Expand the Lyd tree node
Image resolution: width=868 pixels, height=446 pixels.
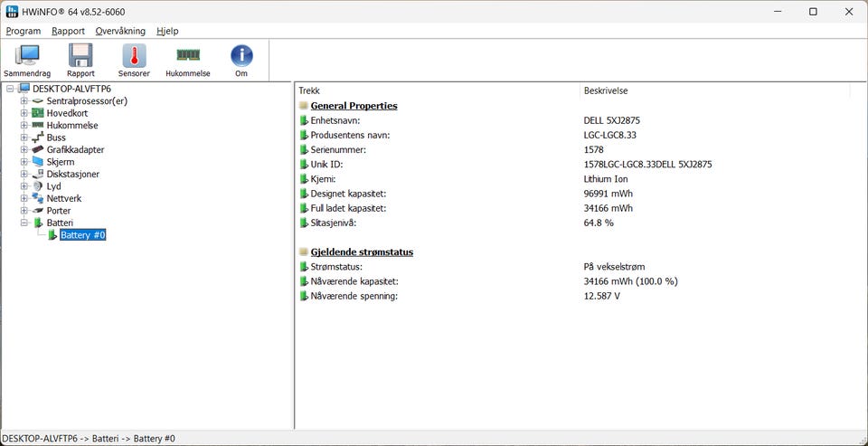[x=24, y=186]
